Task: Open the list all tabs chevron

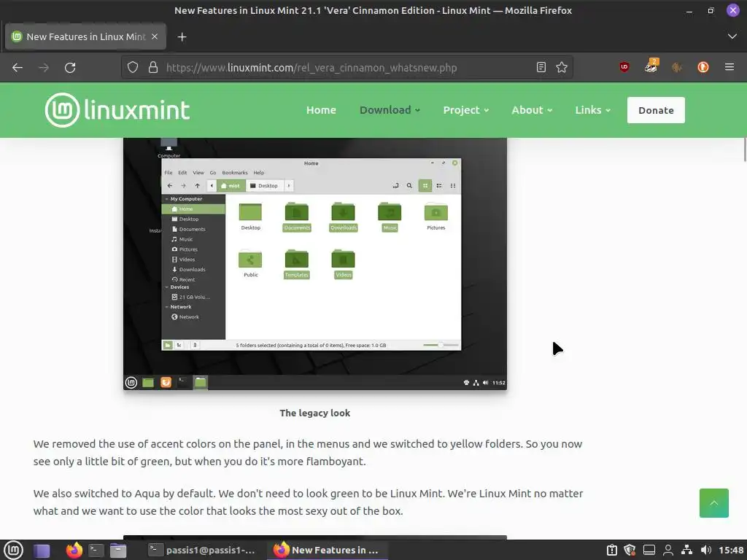Action: click(732, 36)
